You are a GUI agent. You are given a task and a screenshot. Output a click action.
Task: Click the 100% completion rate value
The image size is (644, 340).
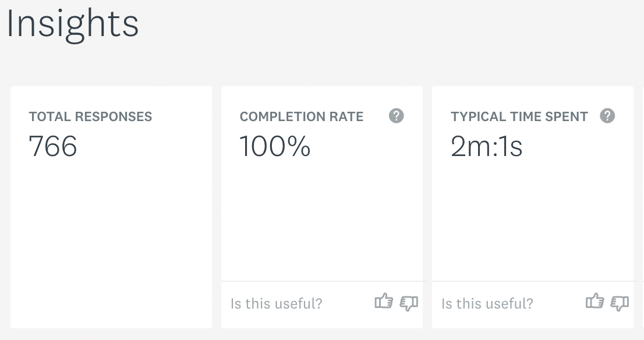coord(275,146)
